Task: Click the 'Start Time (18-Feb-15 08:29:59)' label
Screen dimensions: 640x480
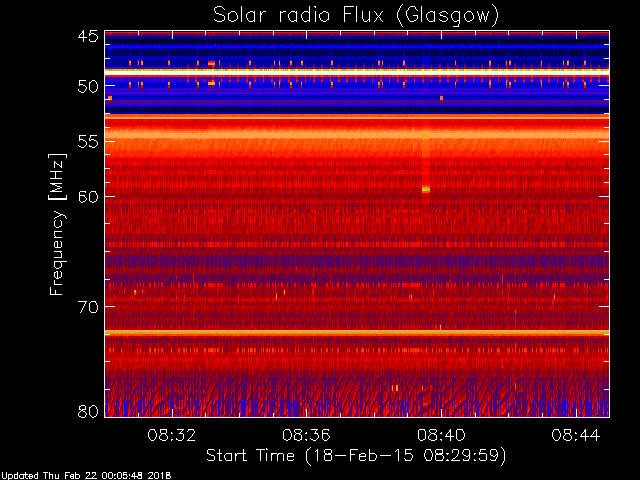Action: click(x=356, y=456)
